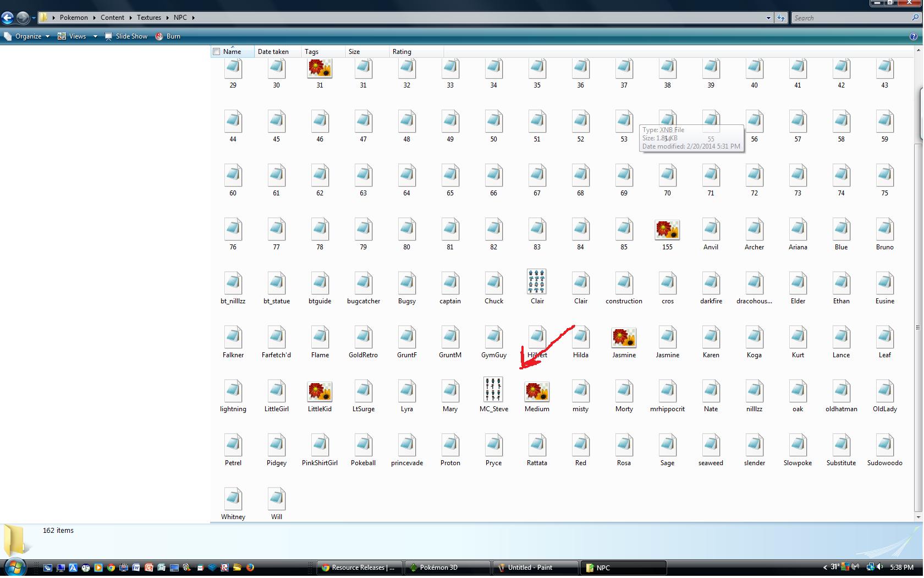Viewport: 924px width, 578px height.
Task: Open the Help icon in the toolbar
Action: point(914,36)
